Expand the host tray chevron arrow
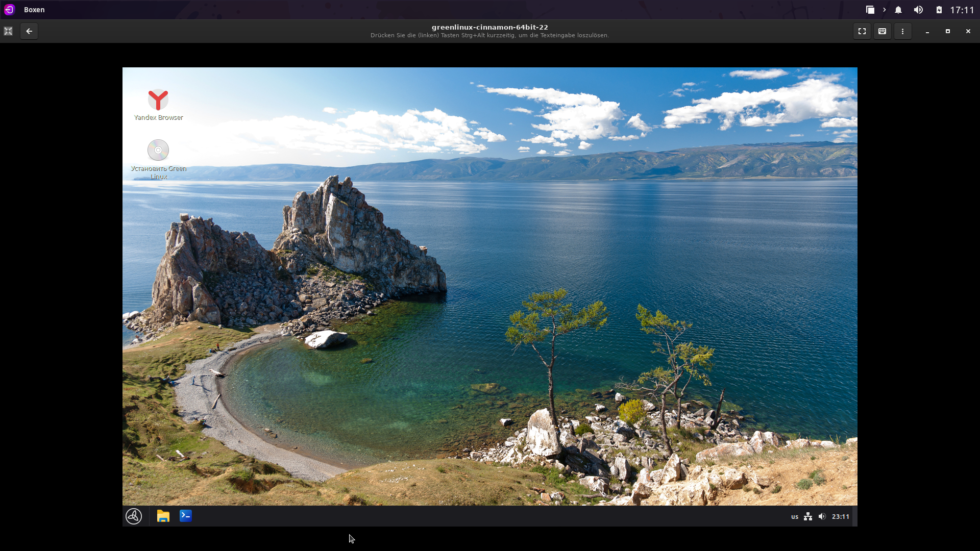 pyautogui.click(x=885, y=10)
